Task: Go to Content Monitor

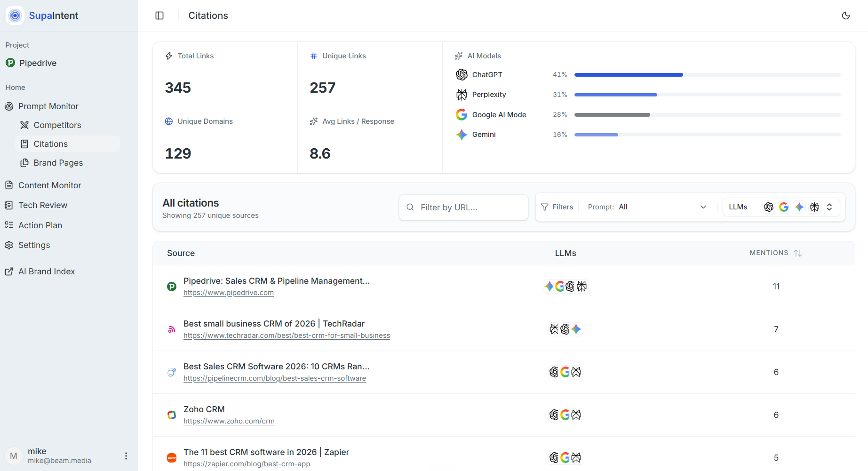Action: pos(50,185)
